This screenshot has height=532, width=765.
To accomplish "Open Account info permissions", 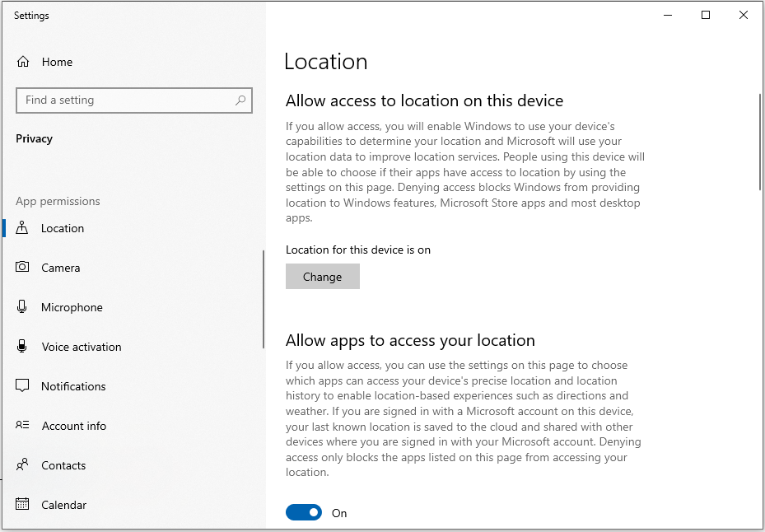I will [x=73, y=426].
